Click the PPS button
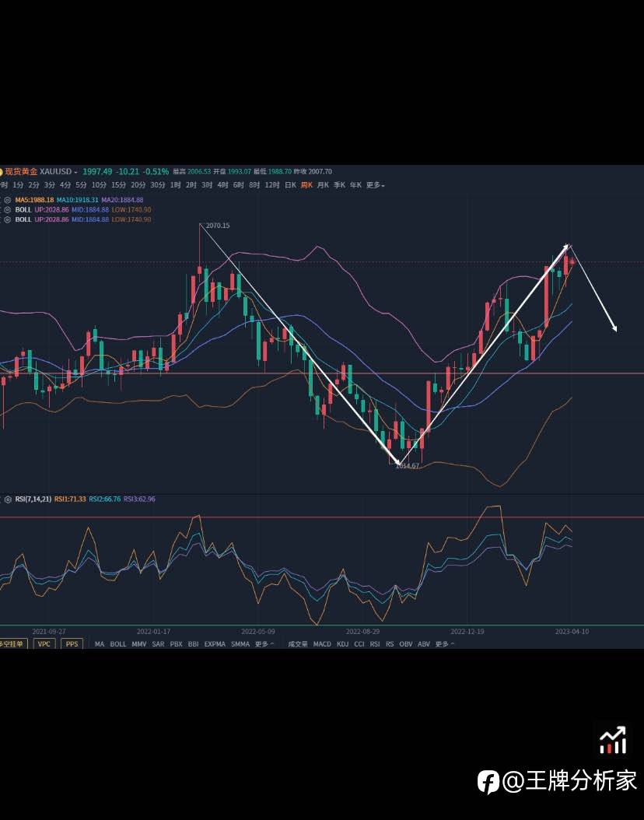 [x=72, y=644]
